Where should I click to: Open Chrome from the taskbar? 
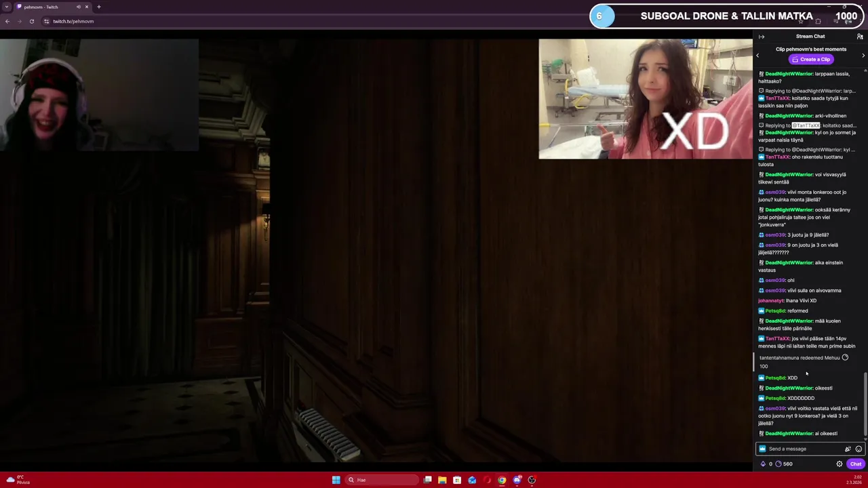pyautogui.click(x=502, y=480)
